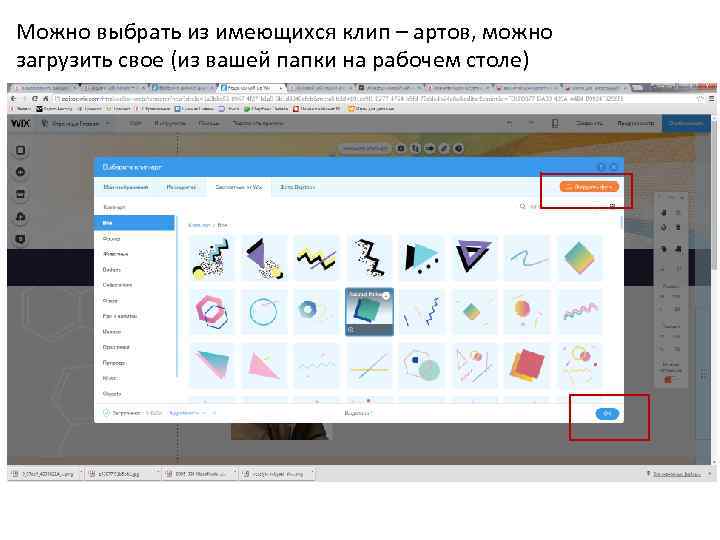720x540 pixels.
Task: Choose the pink-teal wavy squiggle clipart
Action: click(x=579, y=312)
